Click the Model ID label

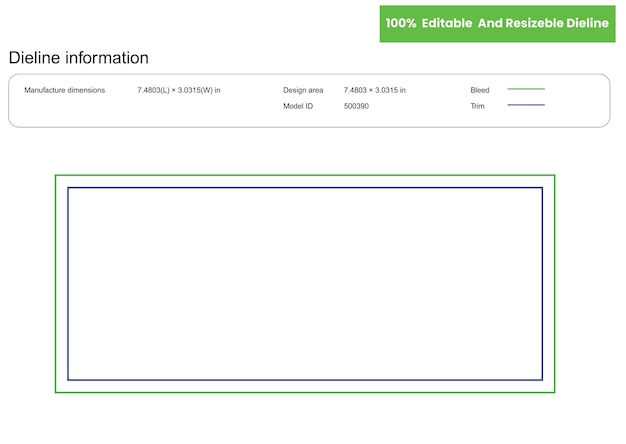298,106
